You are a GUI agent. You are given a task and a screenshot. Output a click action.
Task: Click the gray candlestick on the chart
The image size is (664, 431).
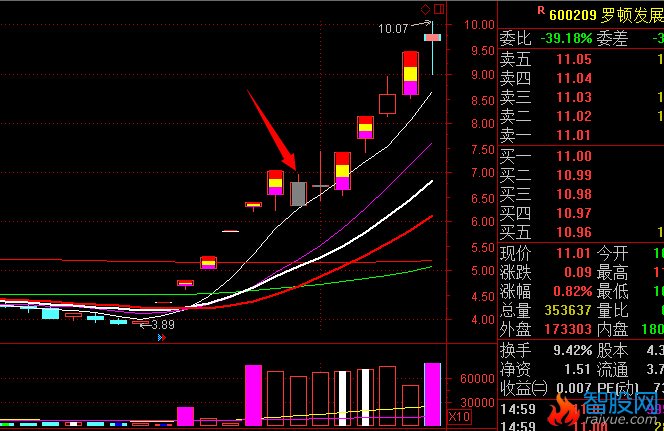298,194
